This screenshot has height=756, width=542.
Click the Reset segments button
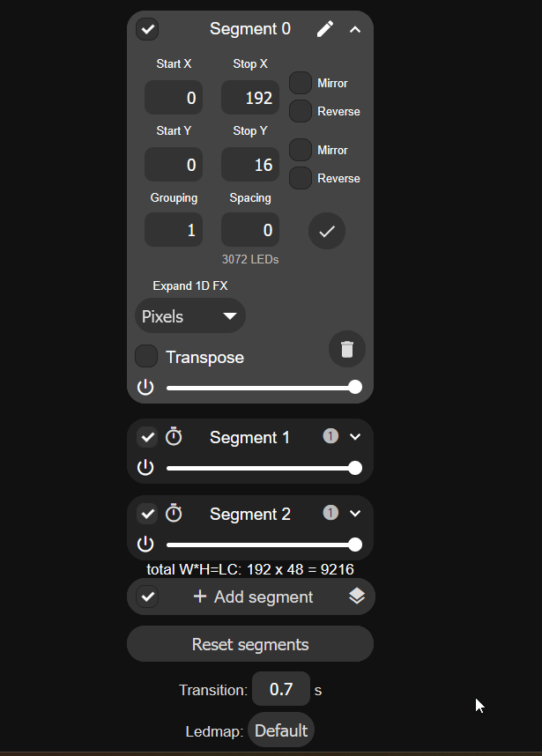pos(250,644)
